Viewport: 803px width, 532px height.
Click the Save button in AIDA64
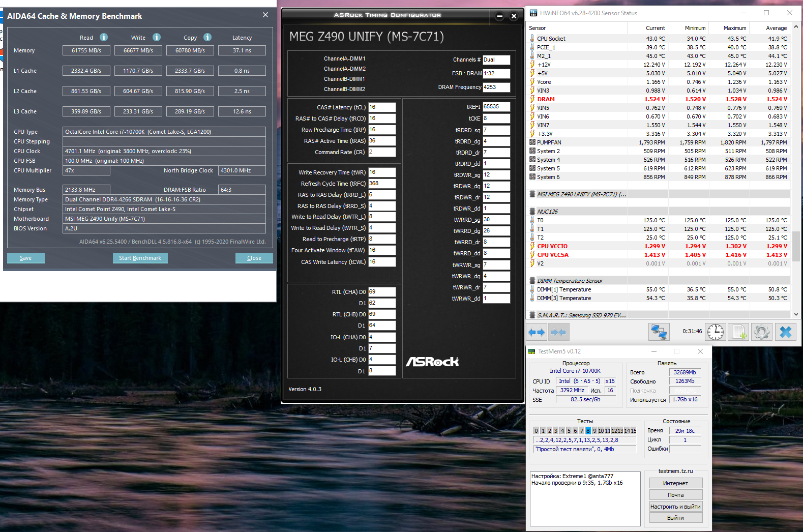pos(26,258)
